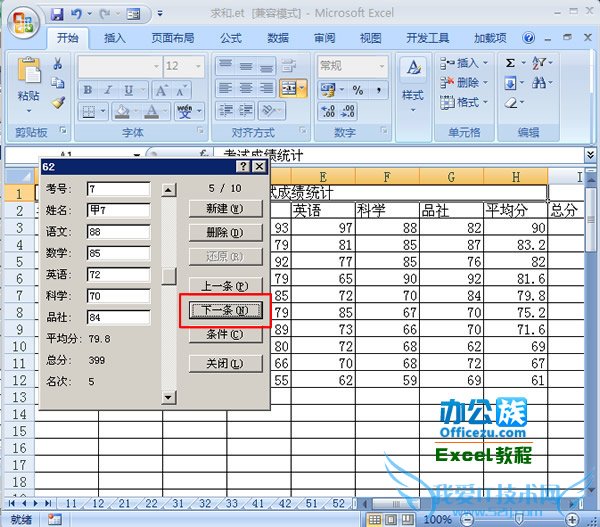Open the Fill down-arrow icon

[511, 83]
